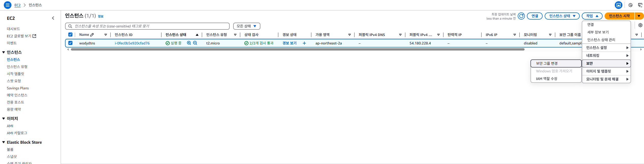Image resolution: width=644 pixels, height=164 pixels.
Task: Open the 인스턴스 시작 split arrow dropdown
Action: click(639, 16)
